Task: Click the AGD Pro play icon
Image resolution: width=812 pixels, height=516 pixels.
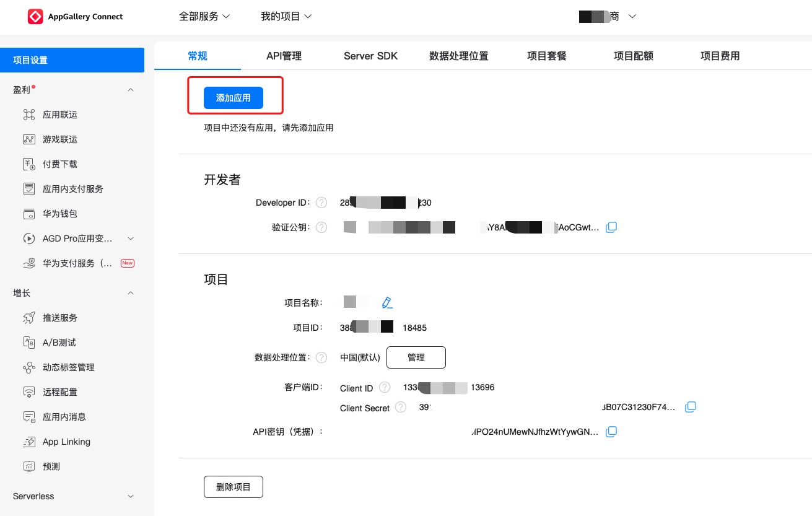Action: (x=29, y=238)
